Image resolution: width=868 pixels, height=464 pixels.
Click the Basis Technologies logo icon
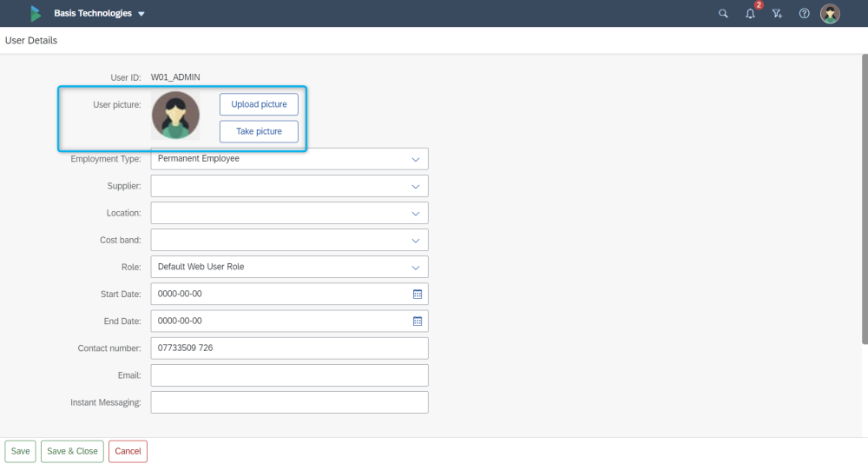click(36, 13)
